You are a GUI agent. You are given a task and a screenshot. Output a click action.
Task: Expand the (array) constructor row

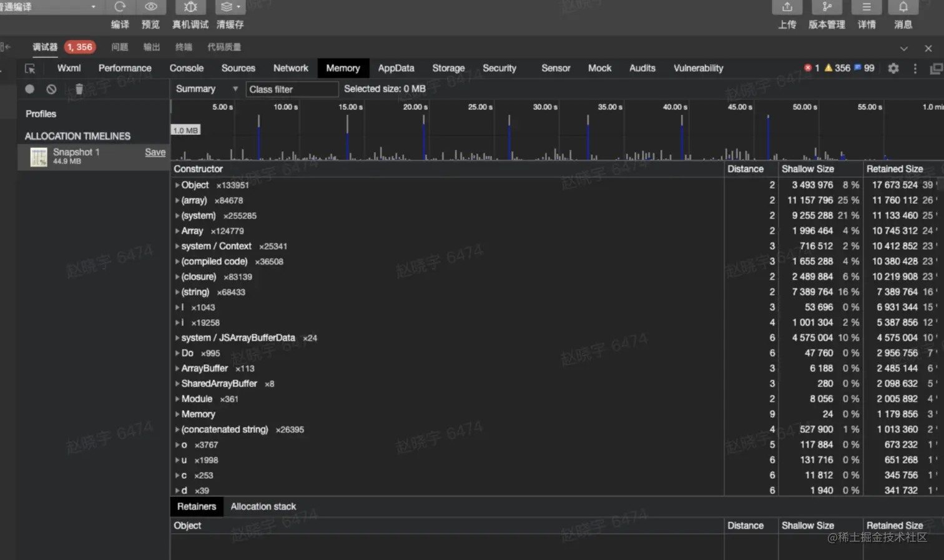click(x=177, y=200)
